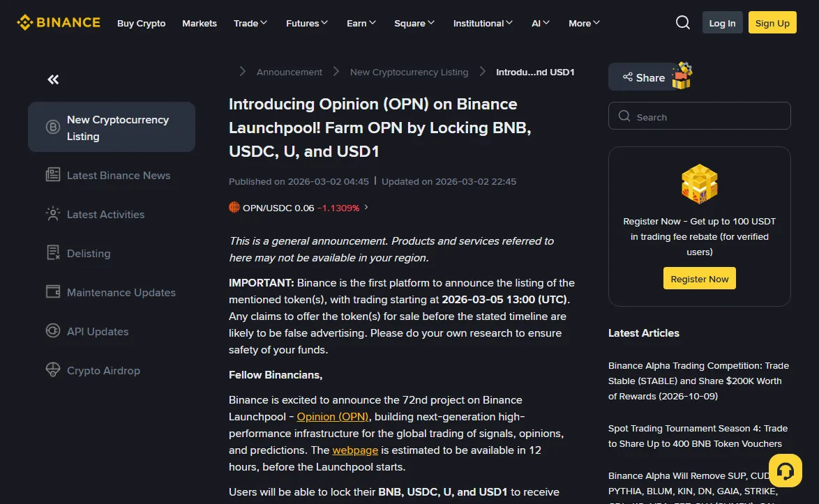Click the Sign Up button
Viewport: 819px width, 504px height.
click(x=772, y=22)
